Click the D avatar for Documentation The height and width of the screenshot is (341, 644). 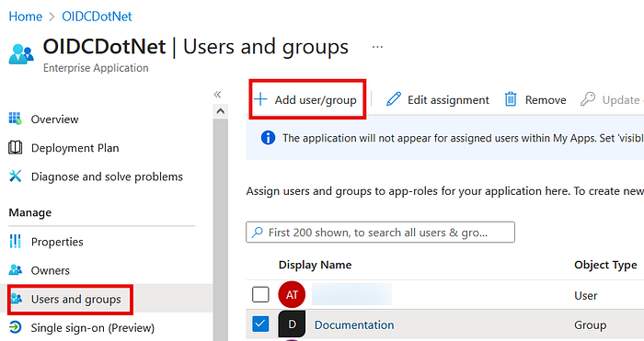click(x=292, y=324)
